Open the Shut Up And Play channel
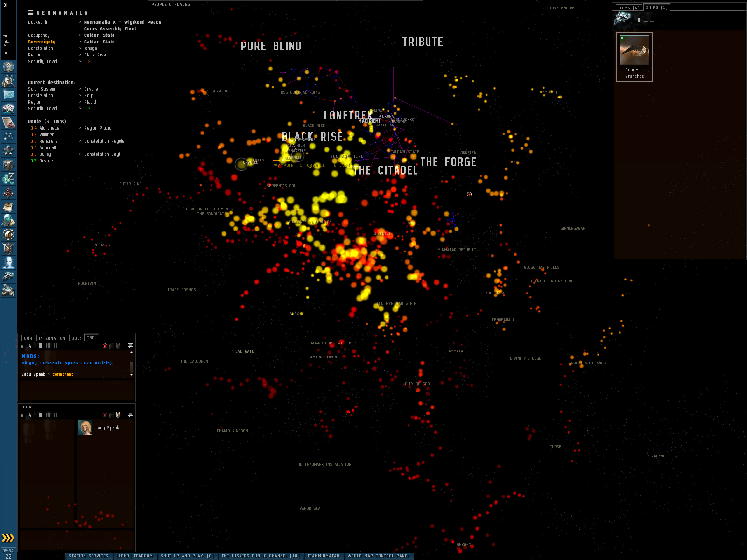 (x=187, y=556)
